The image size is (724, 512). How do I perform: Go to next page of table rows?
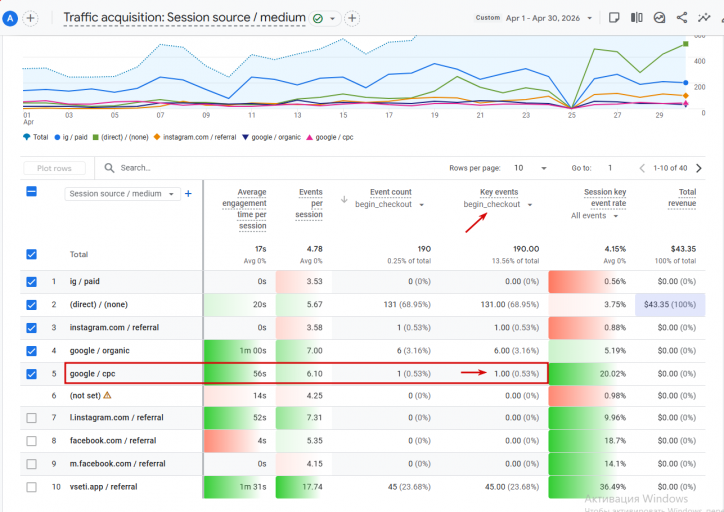(699, 168)
